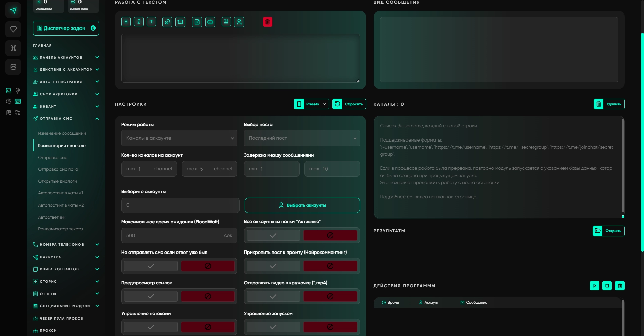
Task: Enable all accounts from 'Активные' folder
Action: [273, 235]
